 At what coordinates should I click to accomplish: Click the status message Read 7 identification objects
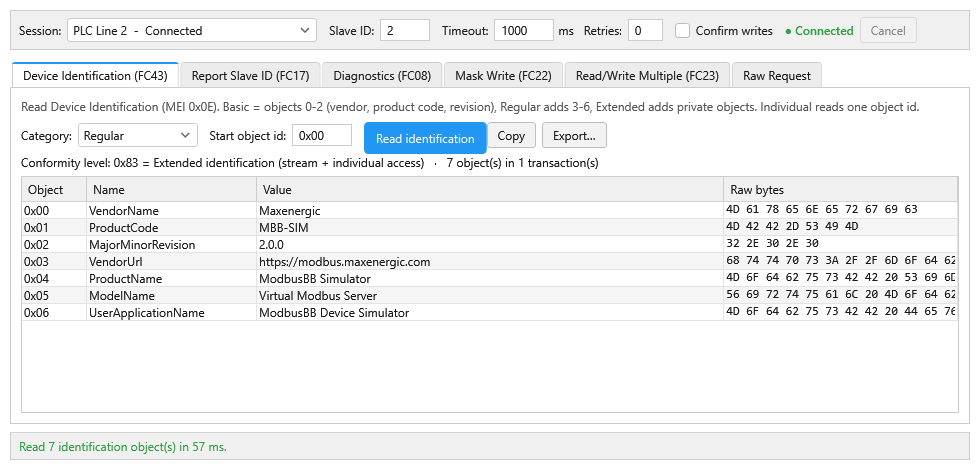pyautogui.click(x=123, y=447)
